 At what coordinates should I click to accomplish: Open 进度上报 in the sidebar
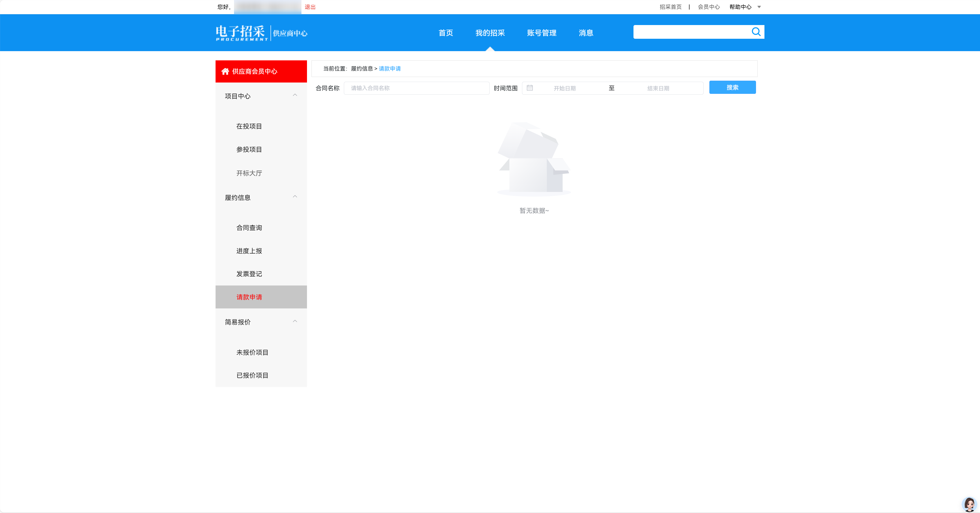point(249,251)
